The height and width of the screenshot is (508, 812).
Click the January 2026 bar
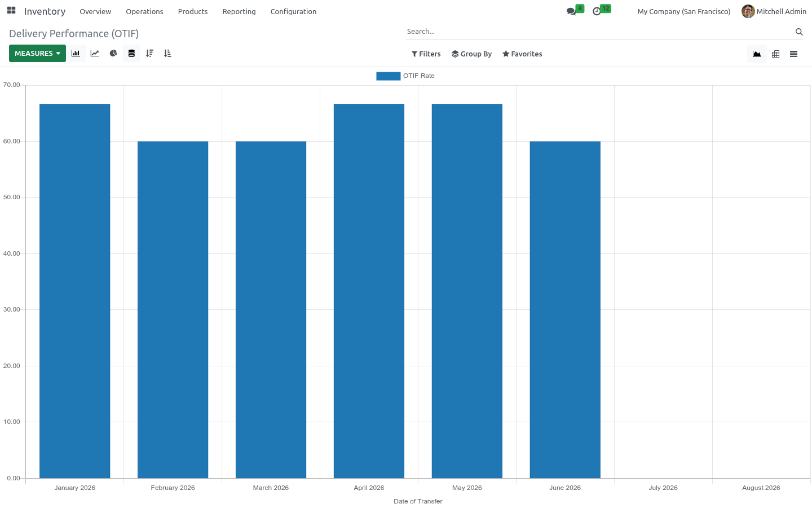coord(75,291)
